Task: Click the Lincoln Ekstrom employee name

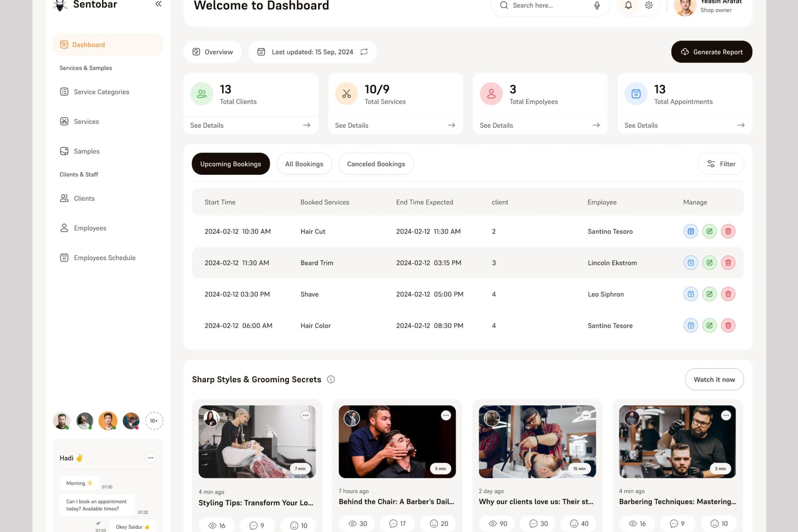Action: (x=612, y=263)
